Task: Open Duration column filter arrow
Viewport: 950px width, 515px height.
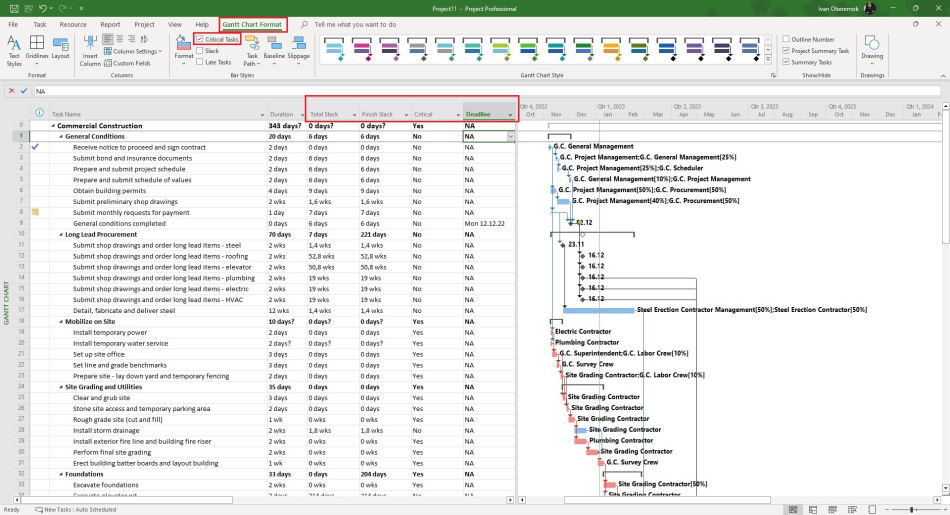Action: (301, 115)
